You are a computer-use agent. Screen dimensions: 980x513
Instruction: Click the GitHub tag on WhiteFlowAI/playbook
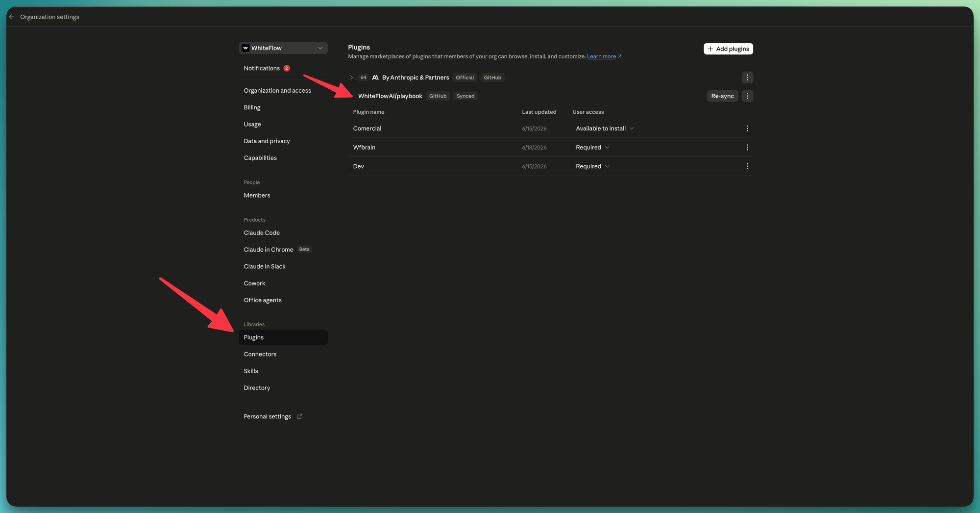(x=438, y=96)
